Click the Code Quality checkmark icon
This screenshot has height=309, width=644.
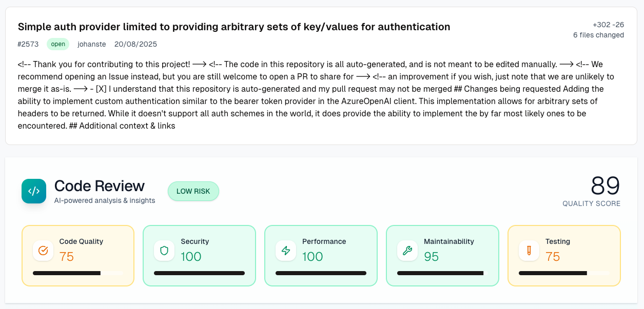pos(43,251)
